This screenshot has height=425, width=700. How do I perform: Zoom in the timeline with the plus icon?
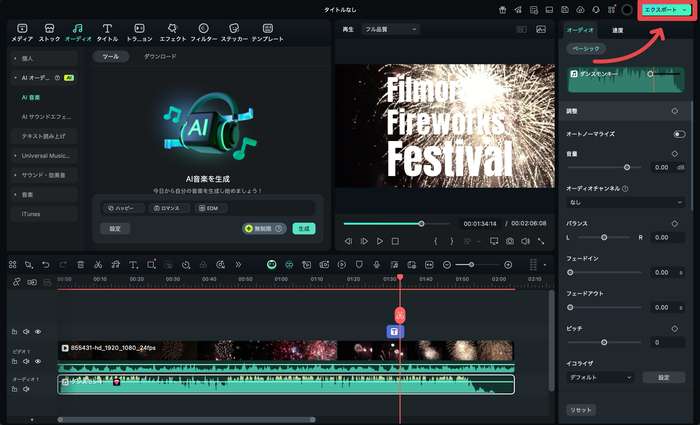508,265
